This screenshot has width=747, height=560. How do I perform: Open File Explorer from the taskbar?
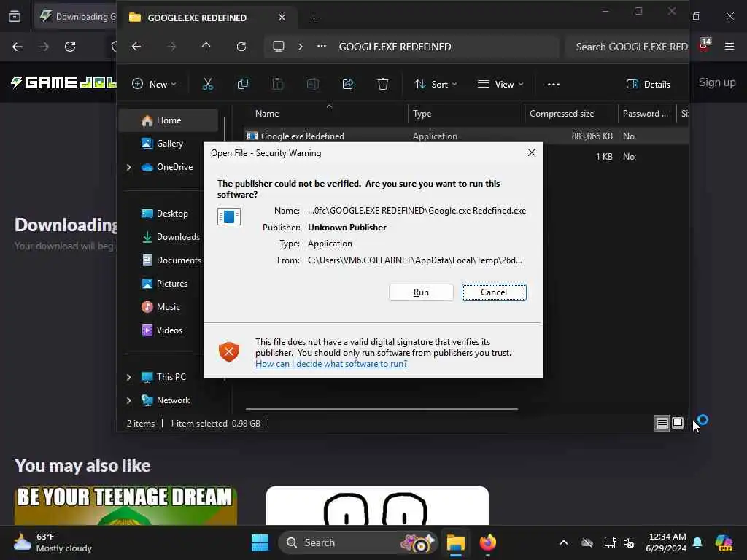click(x=455, y=542)
